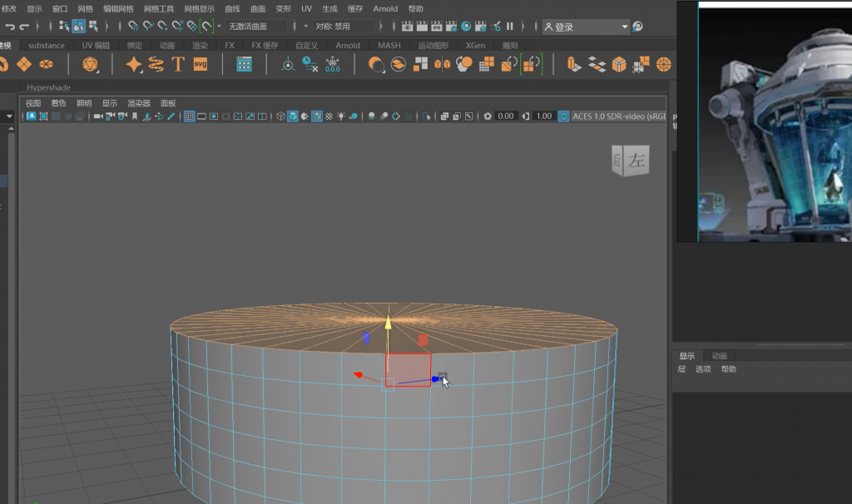Screen dimensions: 852x504
Task: Click the SVG import shelf icon
Action: click(x=200, y=65)
